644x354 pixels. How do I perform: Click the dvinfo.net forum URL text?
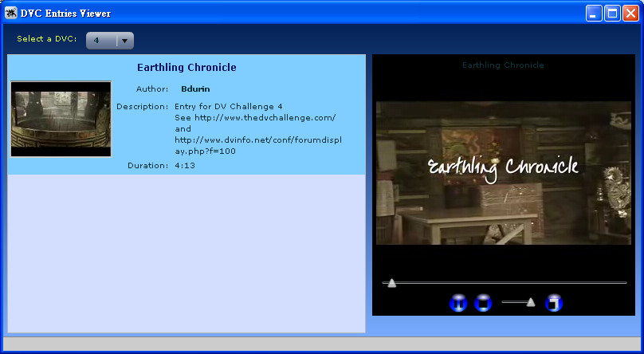tap(258, 145)
